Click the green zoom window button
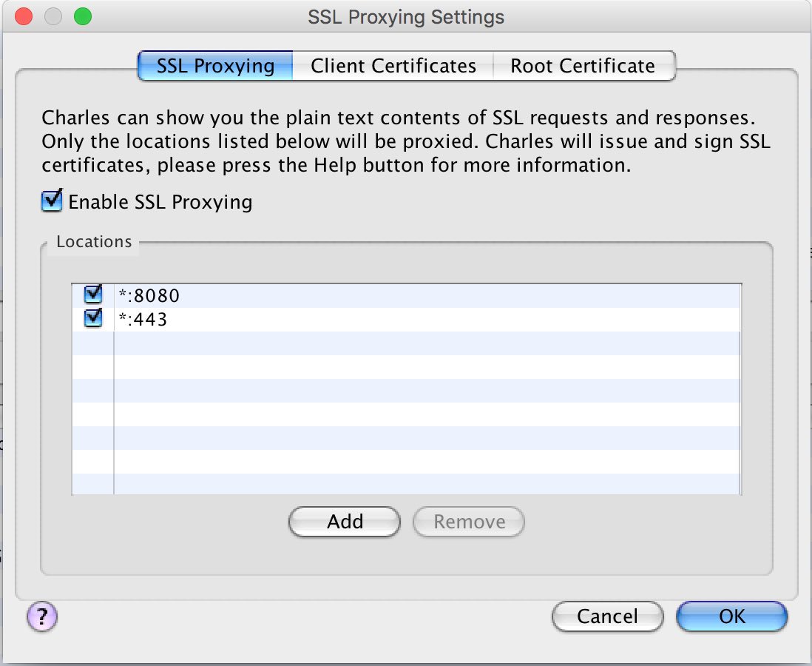The image size is (812, 666). pos(83,16)
